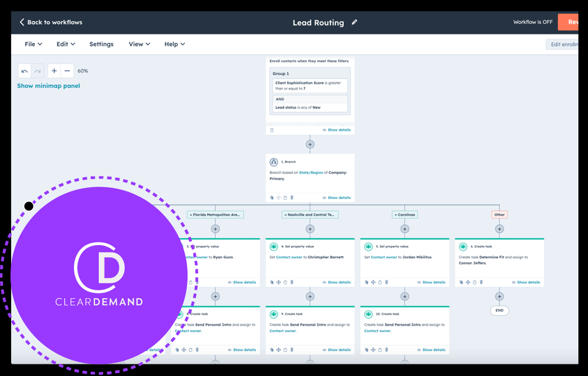Open the Edit dropdown menu

coord(65,44)
